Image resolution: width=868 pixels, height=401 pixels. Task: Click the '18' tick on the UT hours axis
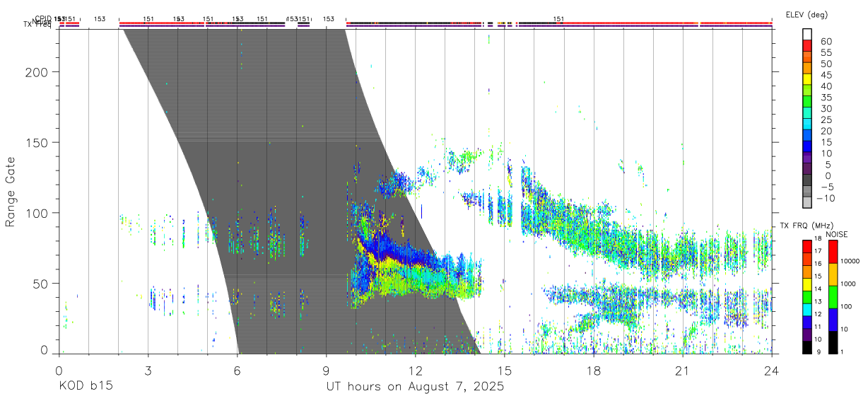click(594, 370)
